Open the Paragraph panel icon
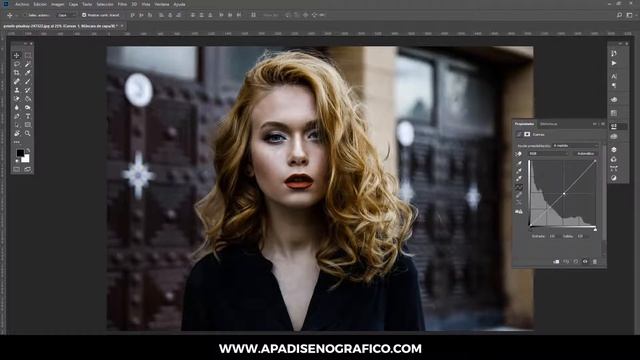Image resolution: width=640 pixels, height=360 pixels. pyautogui.click(x=614, y=86)
